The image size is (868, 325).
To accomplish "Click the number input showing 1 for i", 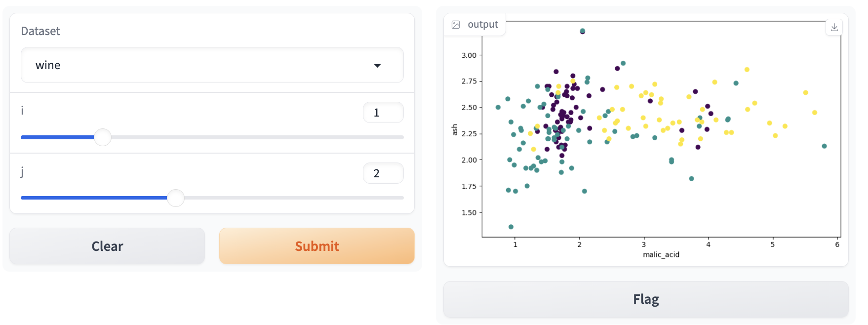I will (383, 112).
